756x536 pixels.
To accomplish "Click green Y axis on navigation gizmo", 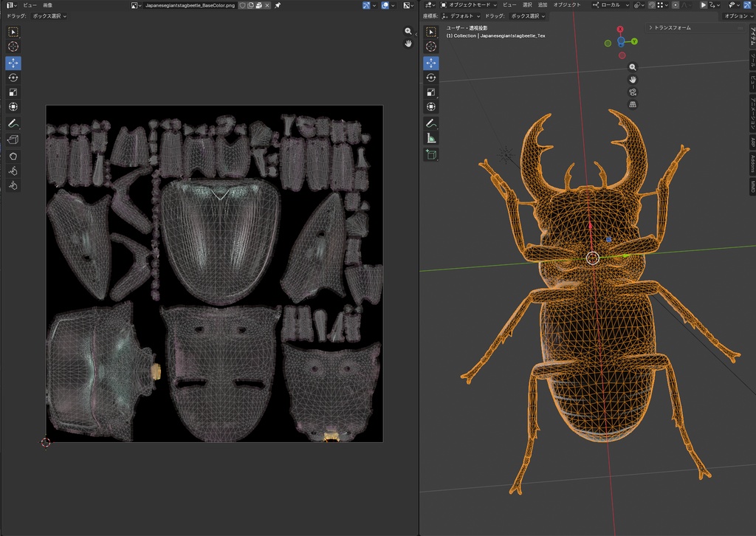I will tap(634, 41).
